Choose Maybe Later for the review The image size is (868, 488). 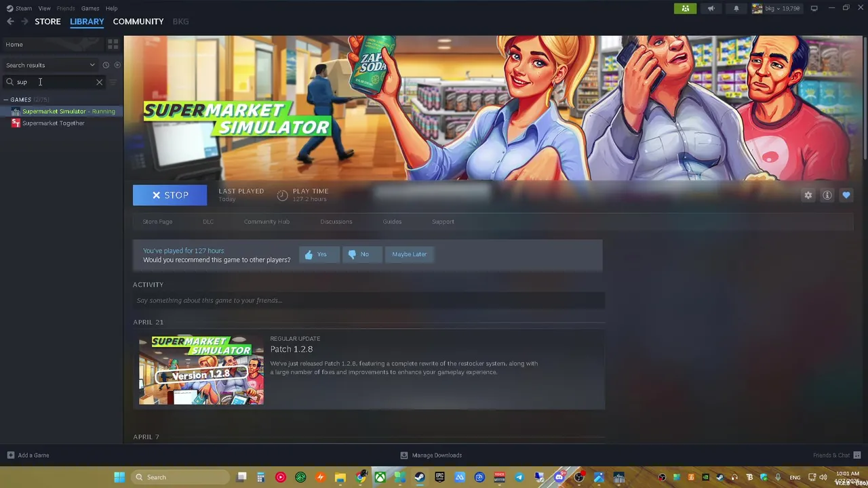[410, 254]
